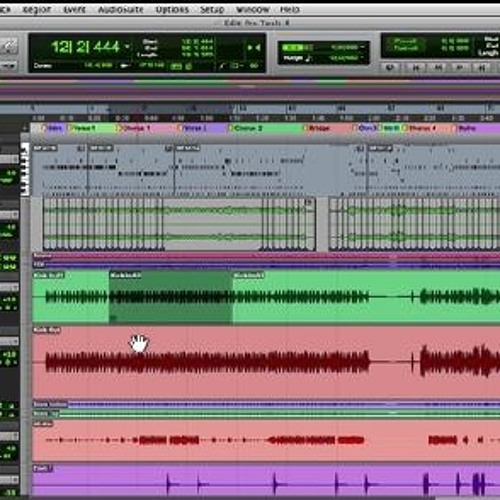500x500 pixels.
Task: Click the Go to End transport button
Action: point(482,68)
